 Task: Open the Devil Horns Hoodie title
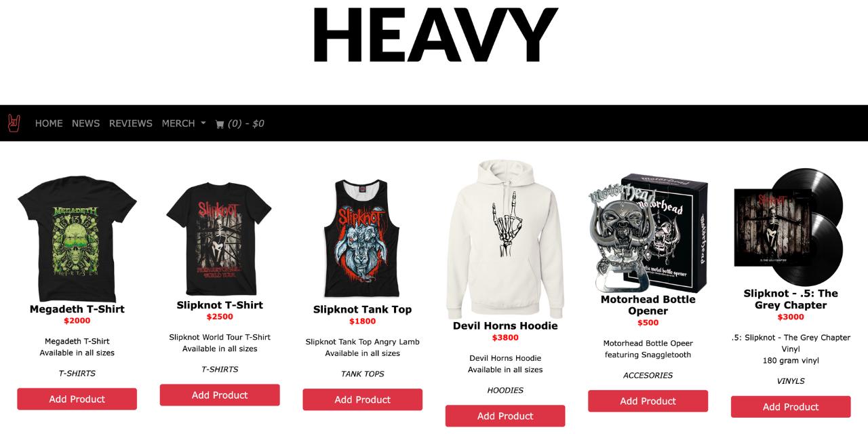(505, 325)
